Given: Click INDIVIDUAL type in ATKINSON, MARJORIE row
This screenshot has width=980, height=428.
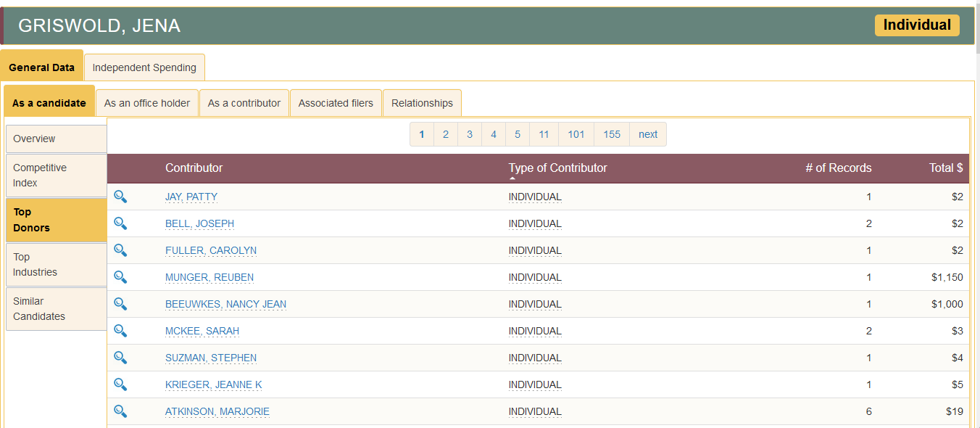Looking at the screenshot, I should coord(535,411).
